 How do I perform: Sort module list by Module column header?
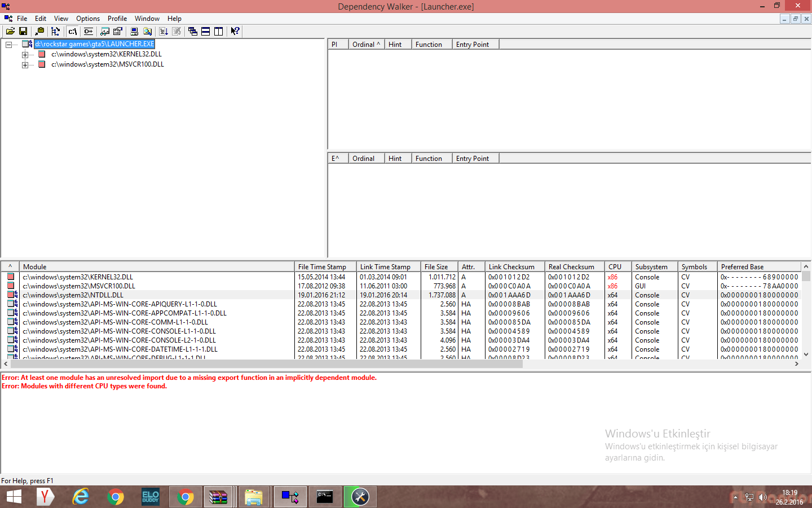[157, 267]
